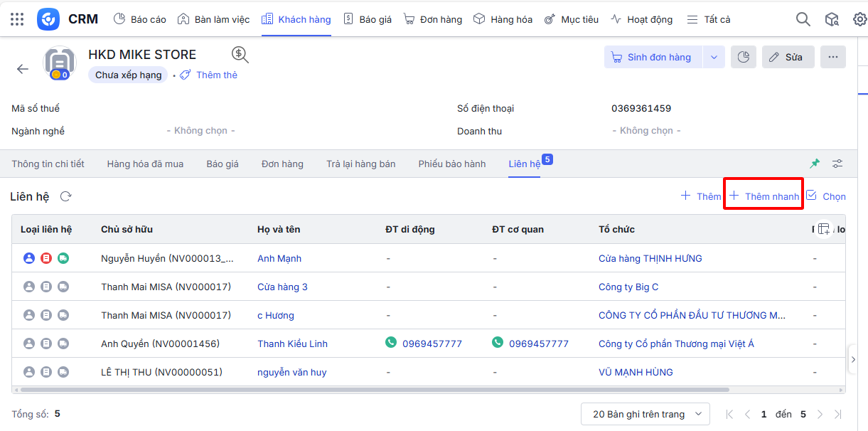Expand the Sinh đơn hàng dropdown arrow
The width and height of the screenshot is (868, 431).
point(714,57)
